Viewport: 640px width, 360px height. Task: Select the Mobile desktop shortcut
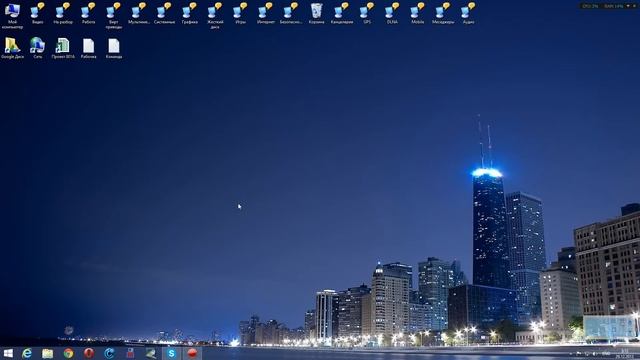point(418,13)
